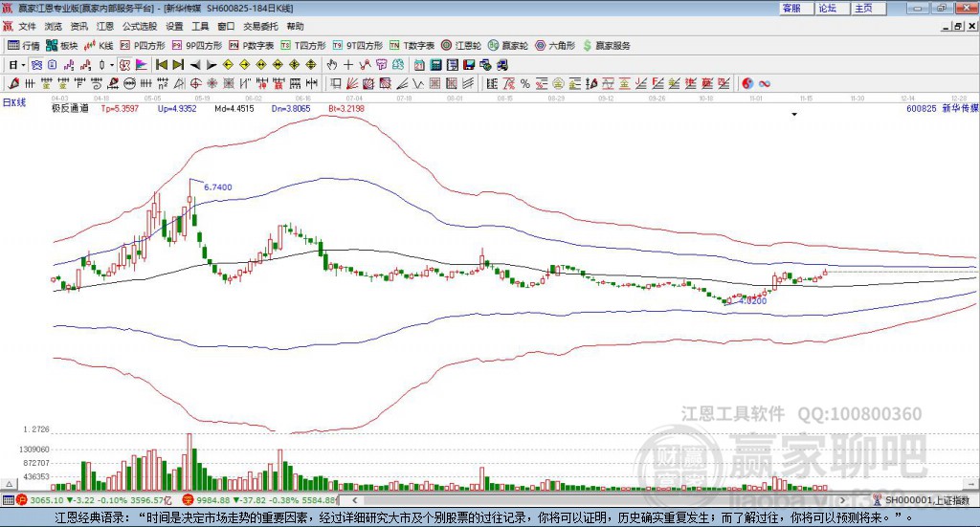
Task: Select the hand pan tool
Action: point(331,65)
